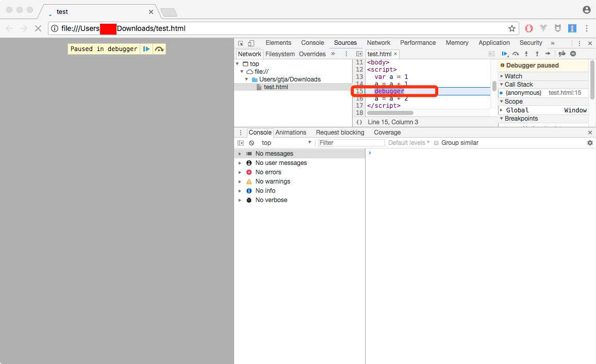Screen dimensions: 596x364
Task: Toggle pause on exceptions
Action: 573,54
